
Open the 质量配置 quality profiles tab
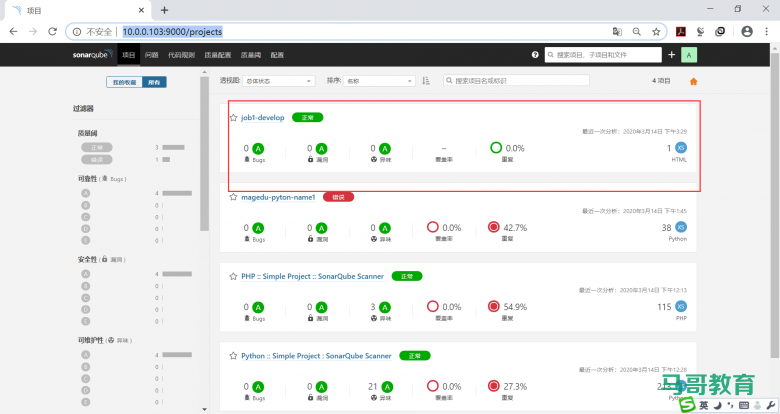pyautogui.click(x=218, y=55)
